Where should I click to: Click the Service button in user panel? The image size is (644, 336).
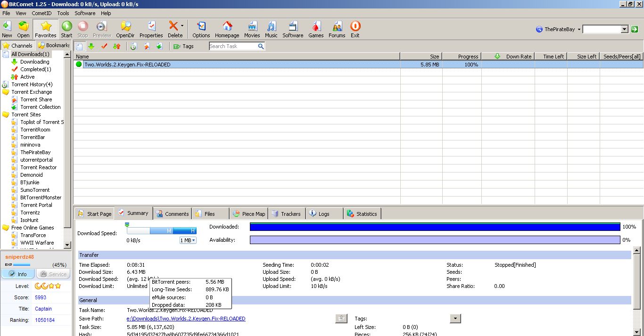53,274
